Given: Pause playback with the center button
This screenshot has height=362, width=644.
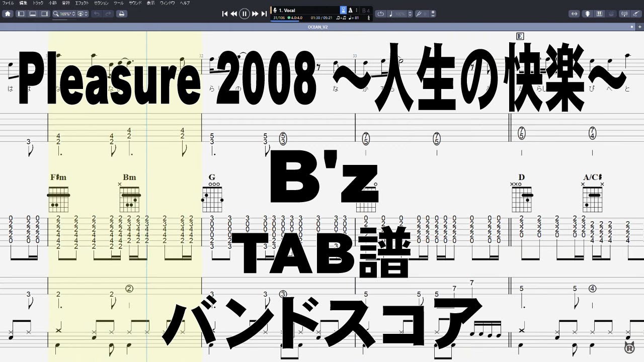Looking at the screenshot, I should tap(244, 14).
